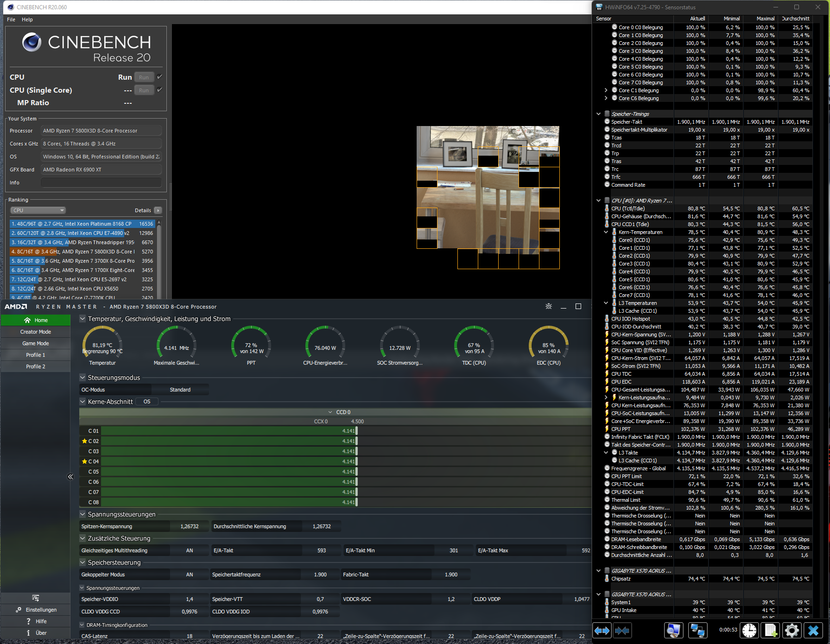Screen dimensions: 830x644
Task: Toggle the Cinebench CPU test checkbox
Action: coord(159,77)
